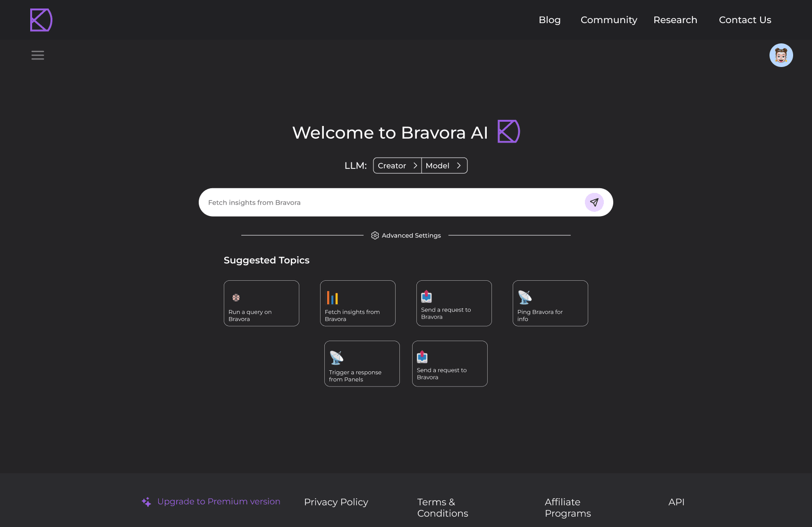
Task: Open the Privacy Policy link
Action: coord(336,502)
